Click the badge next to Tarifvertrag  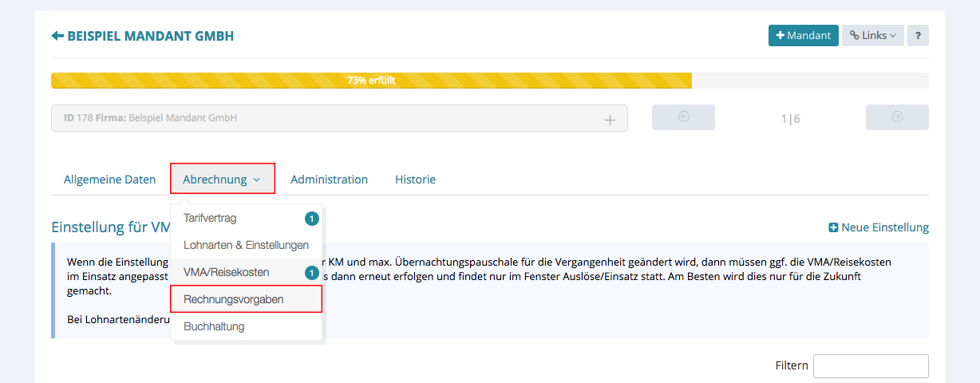(x=312, y=218)
